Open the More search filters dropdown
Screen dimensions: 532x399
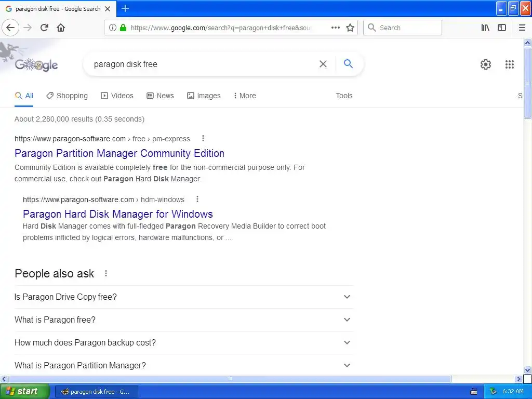coord(245,96)
